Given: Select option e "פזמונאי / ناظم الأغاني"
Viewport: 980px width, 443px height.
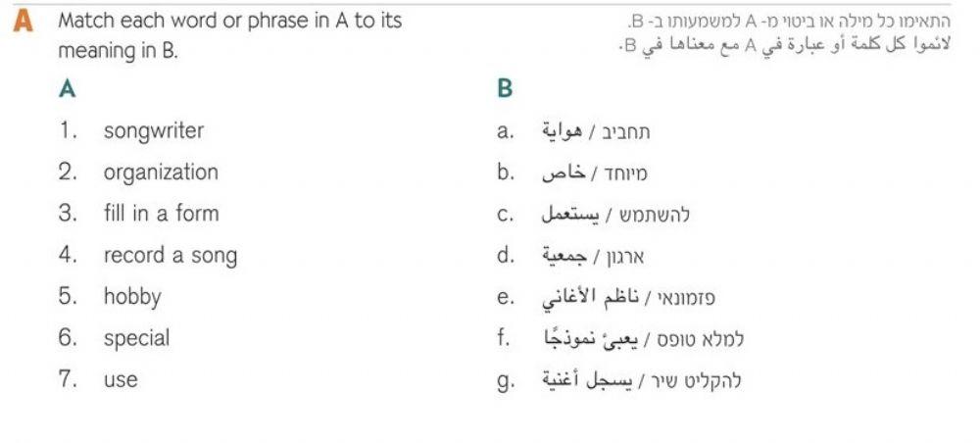Looking at the screenshot, I should 628,298.
